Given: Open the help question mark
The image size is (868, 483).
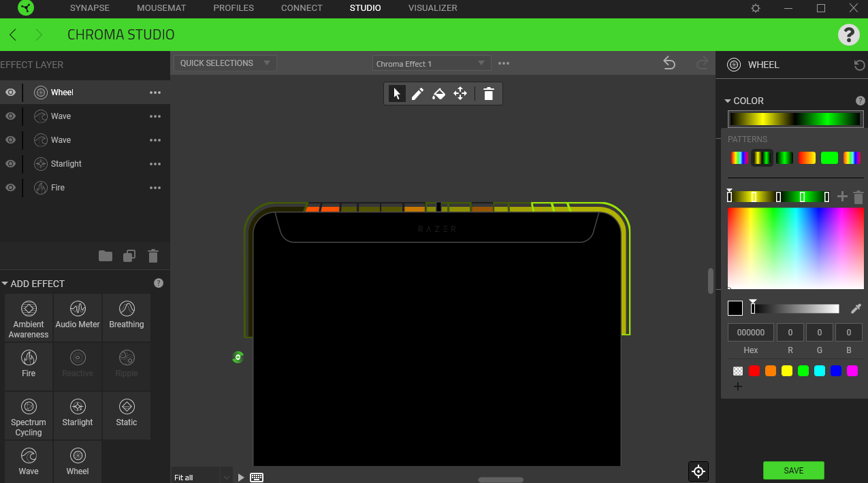Looking at the screenshot, I should (x=848, y=35).
